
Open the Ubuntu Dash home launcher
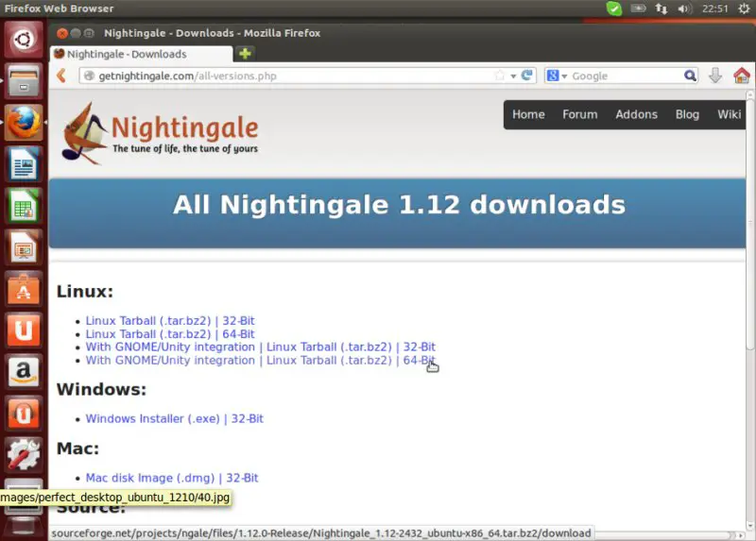point(24,39)
